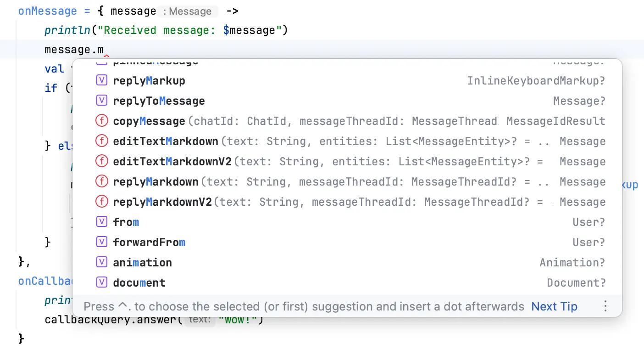This screenshot has height=350, width=644.
Task: Click the property icon beside replyMarkup
Action: pyautogui.click(x=101, y=80)
